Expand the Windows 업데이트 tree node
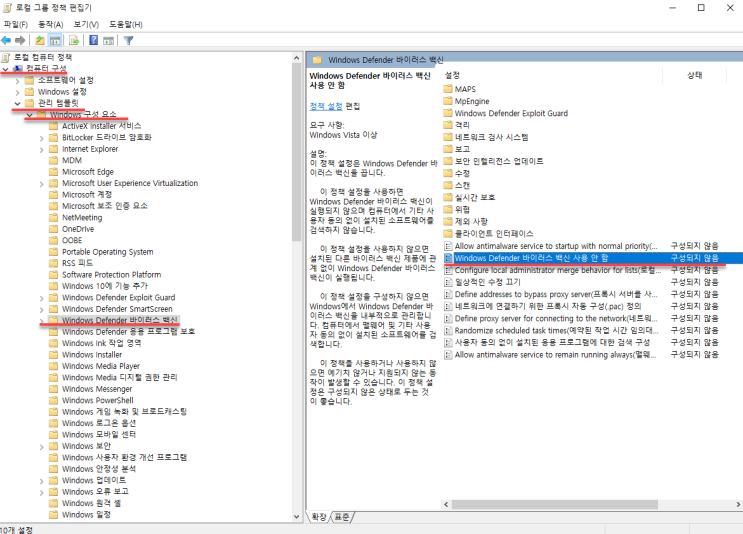743x534 pixels. [42, 481]
